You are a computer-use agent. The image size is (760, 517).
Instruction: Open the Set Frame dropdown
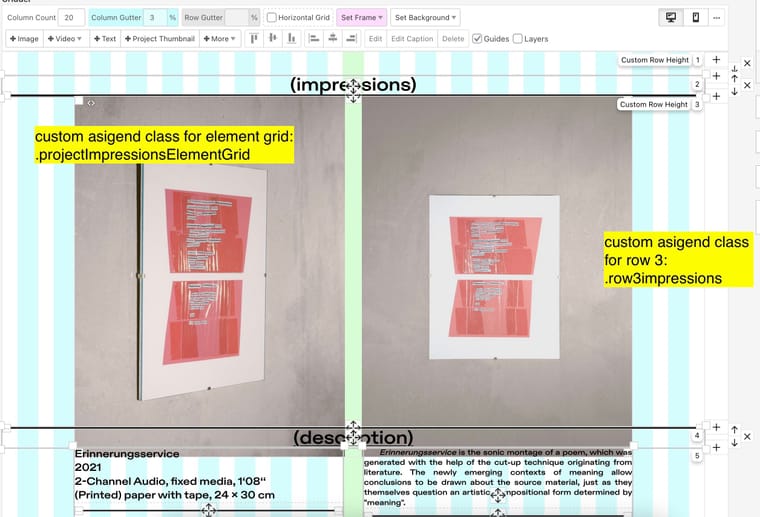tap(361, 18)
